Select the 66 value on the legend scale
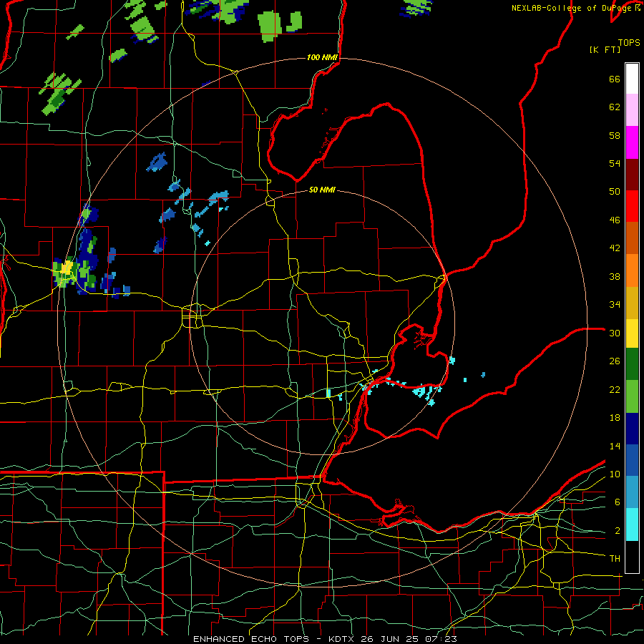Image resolution: width=644 pixels, height=644 pixels. coord(615,79)
